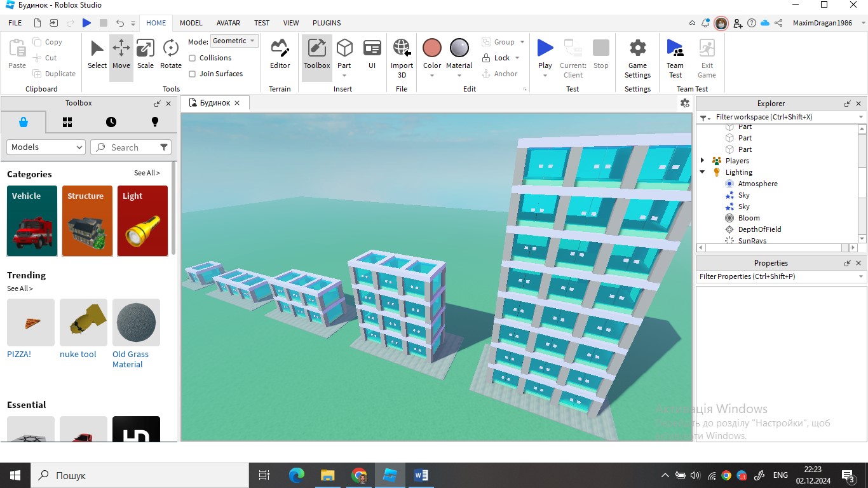Switch to the VIEW tab
868x488 pixels.
(291, 23)
